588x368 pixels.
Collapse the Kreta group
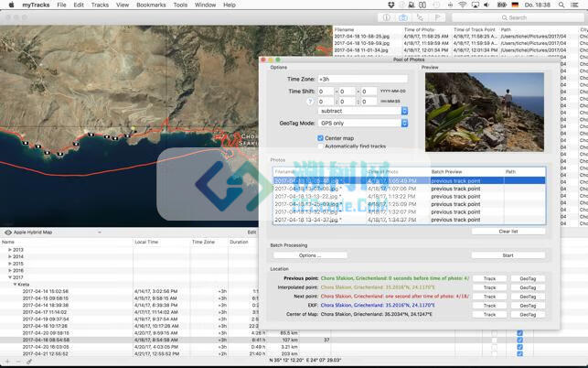[x=15, y=285]
